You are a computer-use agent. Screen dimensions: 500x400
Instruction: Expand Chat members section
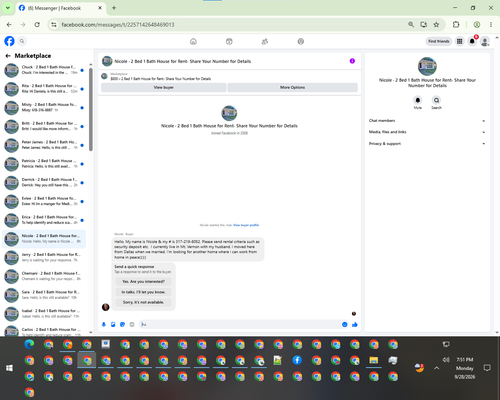[427, 121]
